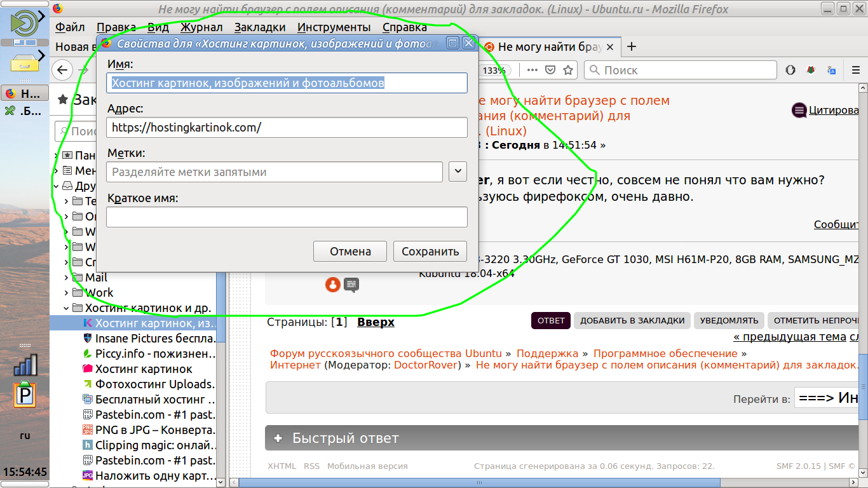868x488 pixels.
Task: Cancel dialog with Отмена button
Action: pos(350,251)
